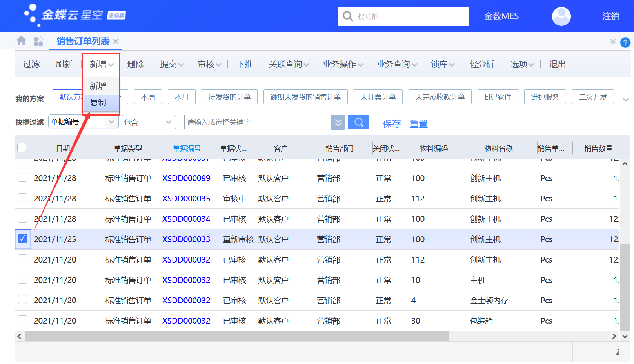Apply the 本月 filter scheme

coord(182,97)
